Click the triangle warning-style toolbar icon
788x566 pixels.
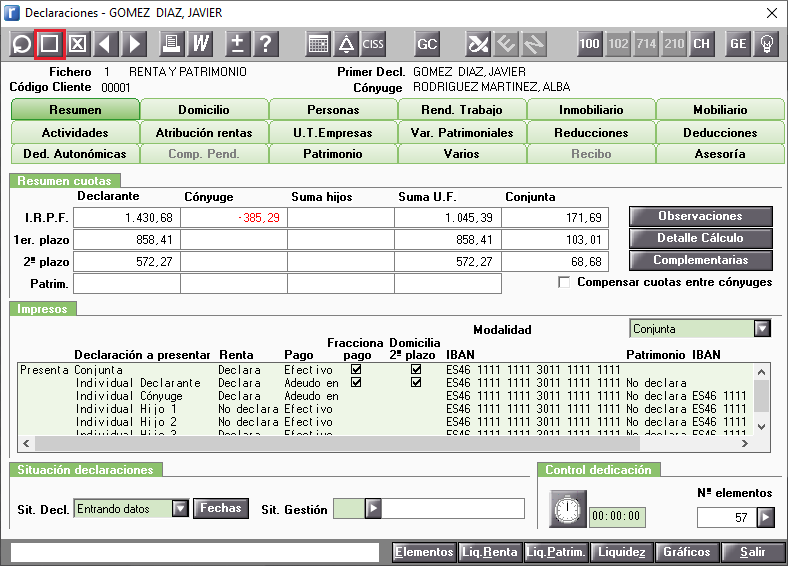point(346,44)
